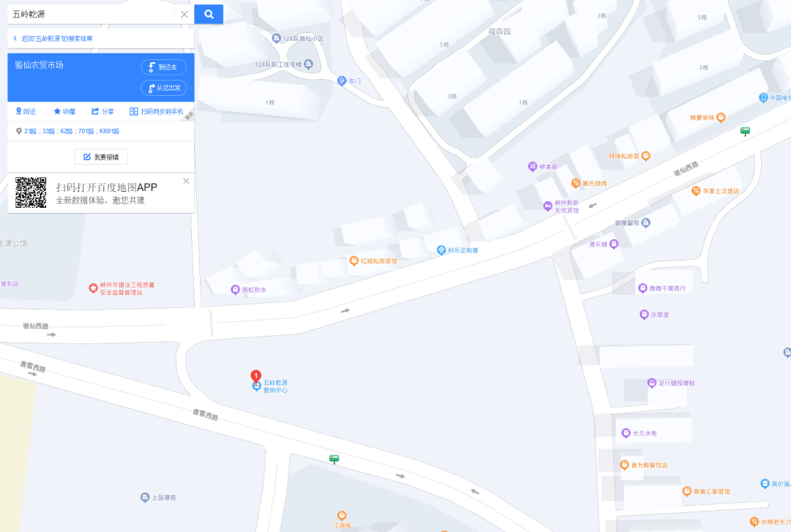Expand the 更多 corner fold
791x532 pixels.
[189, 116]
